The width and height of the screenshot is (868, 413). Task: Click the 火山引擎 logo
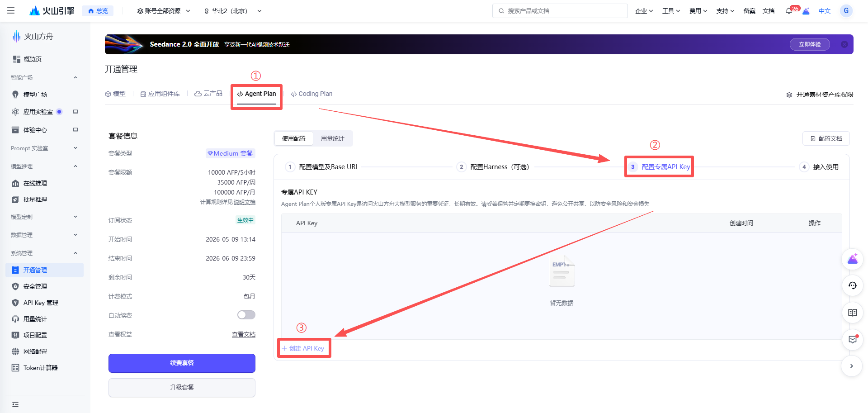(x=52, y=10)
